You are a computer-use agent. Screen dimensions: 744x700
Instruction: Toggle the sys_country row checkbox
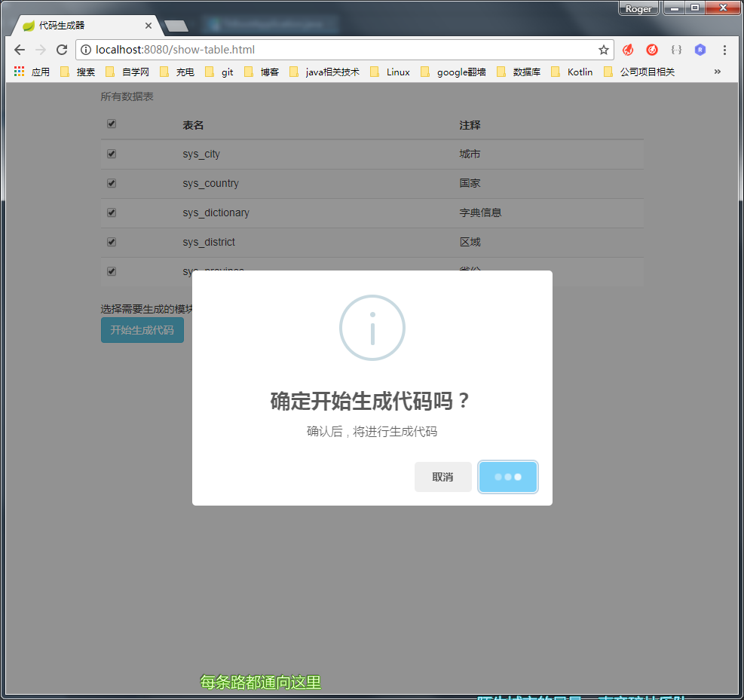pyautogui.click(x=112, y=183)
